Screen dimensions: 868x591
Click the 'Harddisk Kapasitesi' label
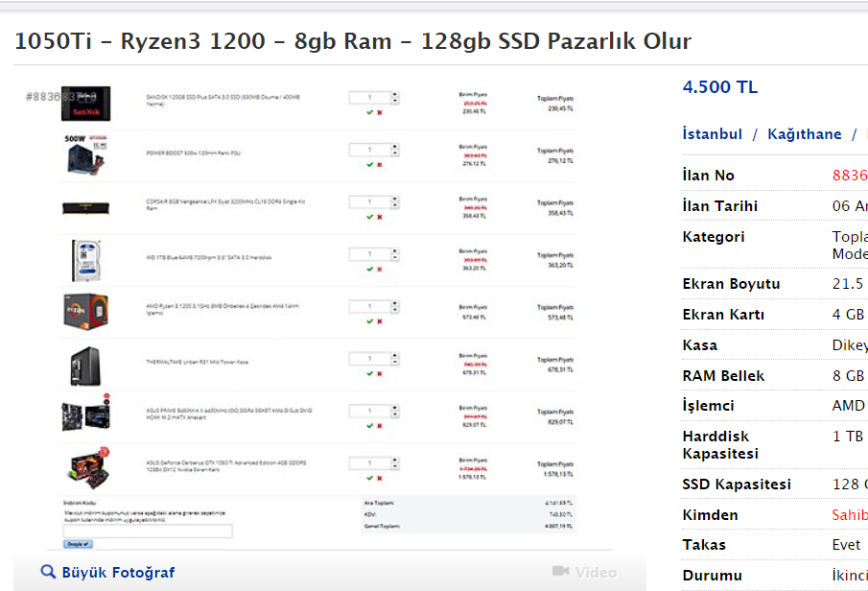[720, 445]
